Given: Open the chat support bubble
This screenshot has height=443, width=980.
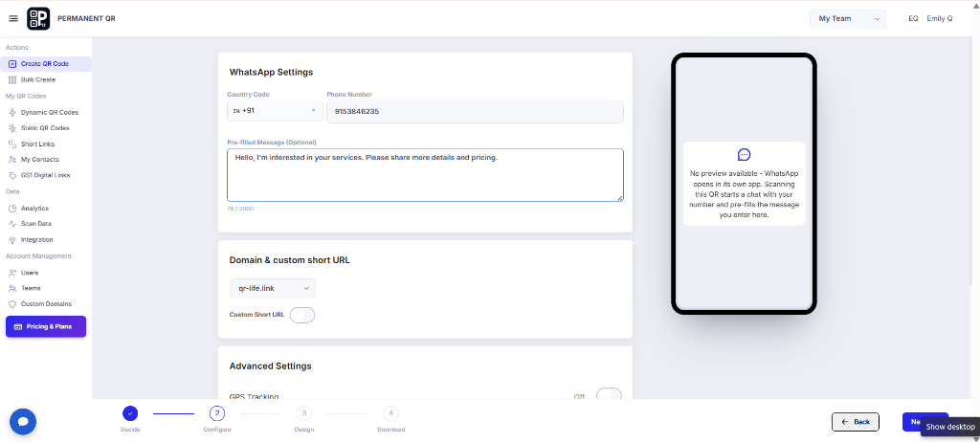Looking at the screenshot, I should [23, 422].
